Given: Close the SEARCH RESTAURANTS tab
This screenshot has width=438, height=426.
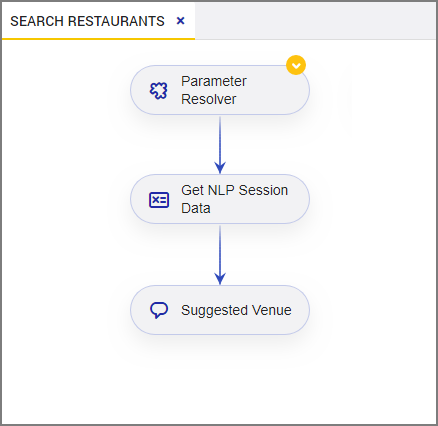Looking at the screenshot, I should [x=180, y=21].
